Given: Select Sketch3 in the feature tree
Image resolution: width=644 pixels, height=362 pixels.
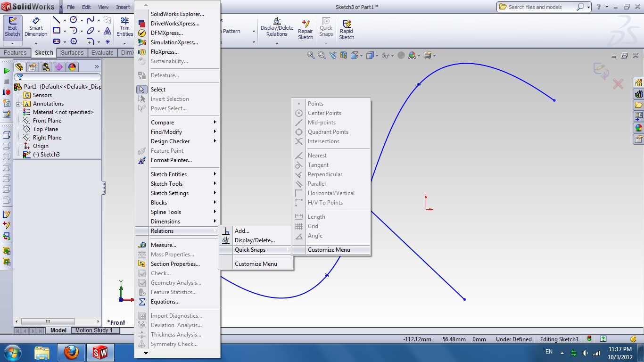Looking at the screenshot, I should (46, 155).
